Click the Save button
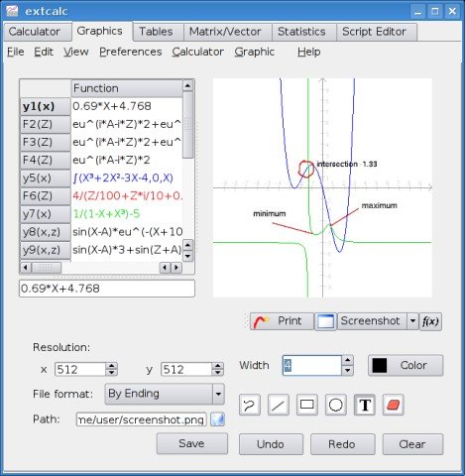 coord(192,443)
